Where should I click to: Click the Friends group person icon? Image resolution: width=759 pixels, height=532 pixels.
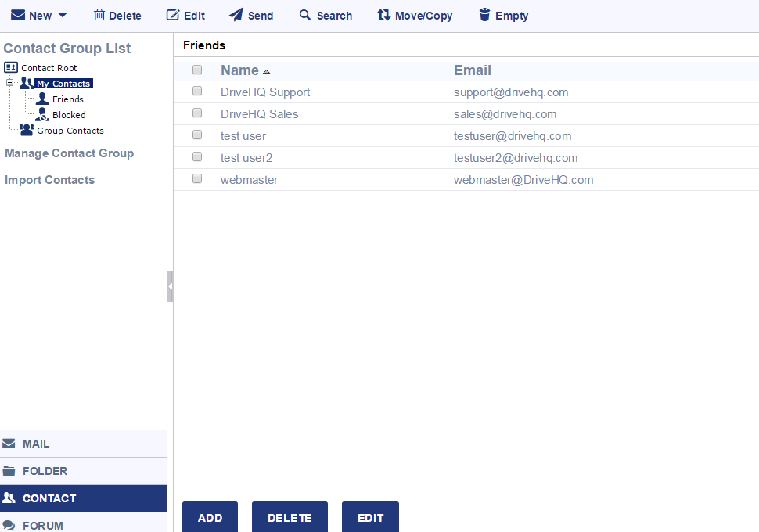click(x=42, y=99)
